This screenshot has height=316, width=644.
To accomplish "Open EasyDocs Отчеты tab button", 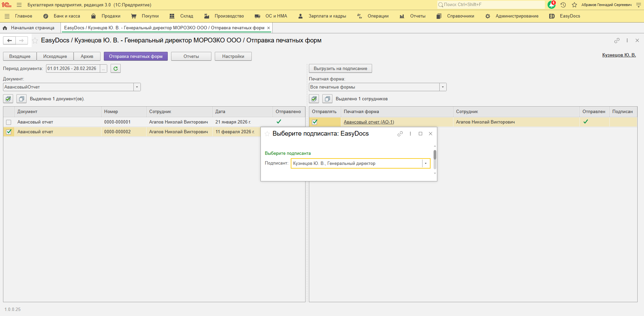I will 191,57.
